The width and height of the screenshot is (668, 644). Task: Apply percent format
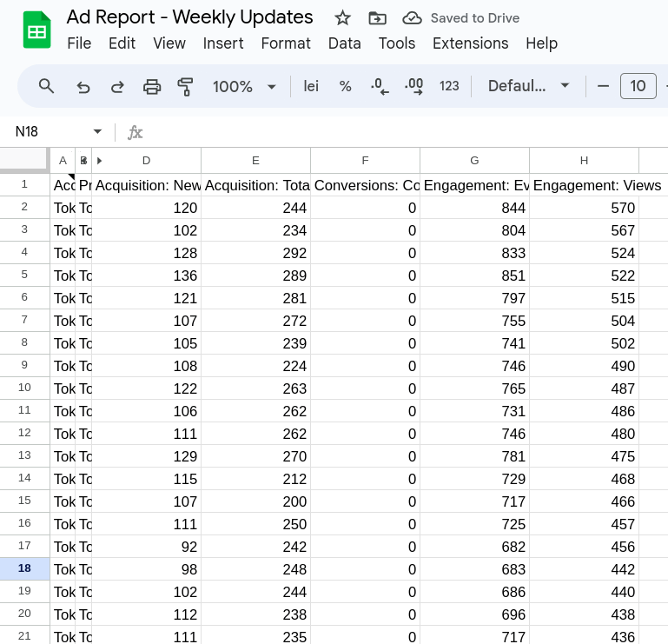345,87
